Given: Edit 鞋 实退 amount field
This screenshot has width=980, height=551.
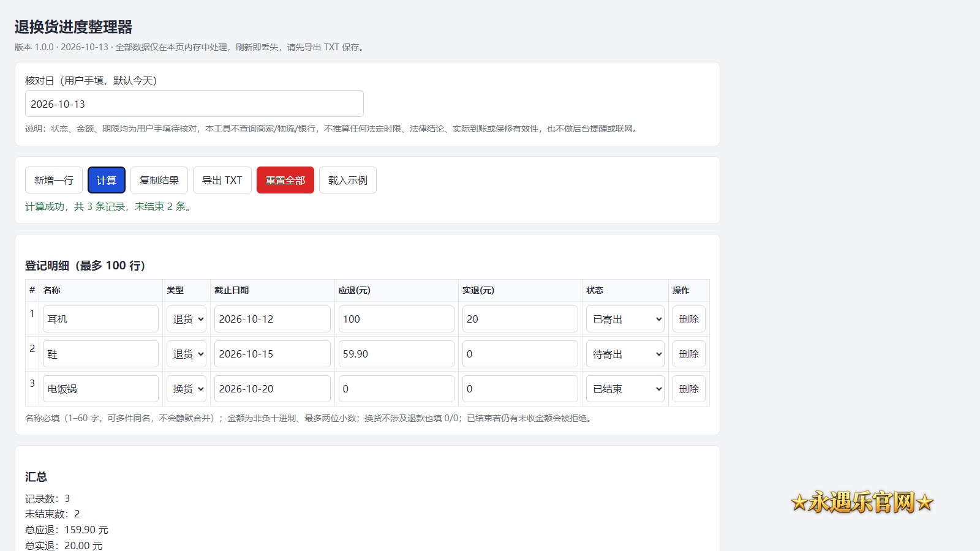Looking at the screenshot, I should pos(520,354).
